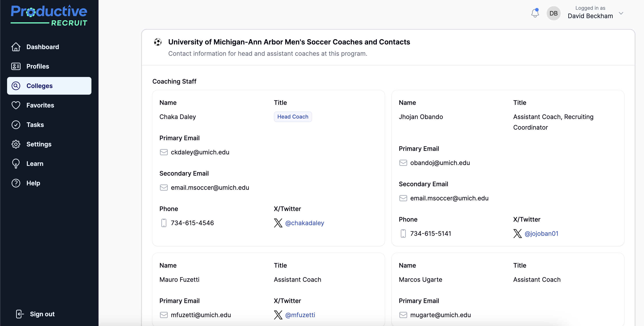Viewport: 644px width, 326px height.
Task: Click Sign out label
Action: point(42,314)
